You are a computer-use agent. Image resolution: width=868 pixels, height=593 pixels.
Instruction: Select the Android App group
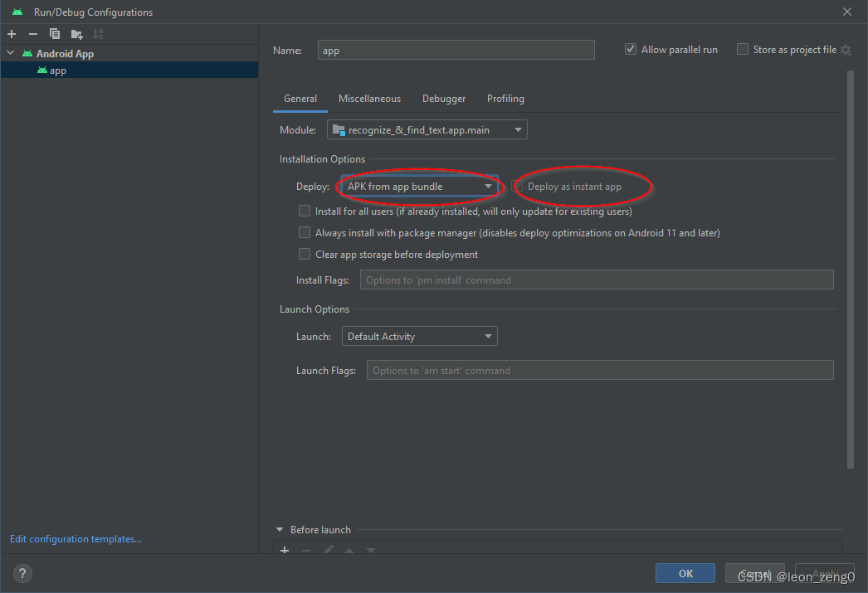point(65,54)
